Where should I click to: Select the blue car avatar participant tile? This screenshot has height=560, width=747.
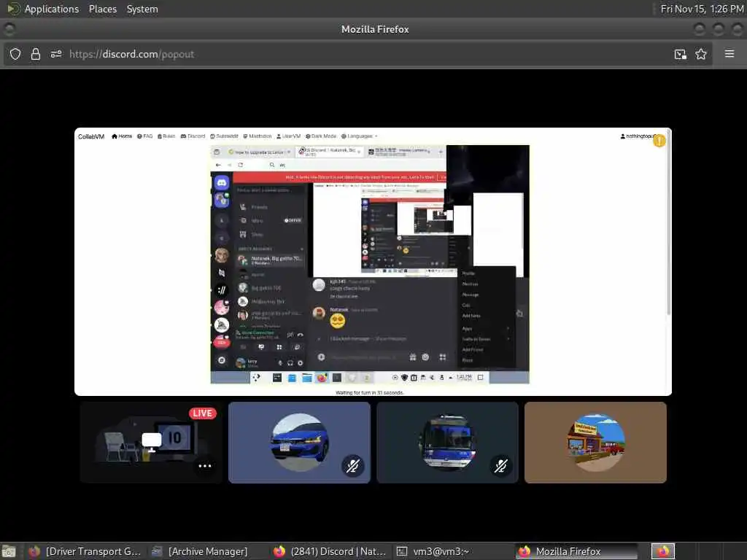(x=299, y=443)
